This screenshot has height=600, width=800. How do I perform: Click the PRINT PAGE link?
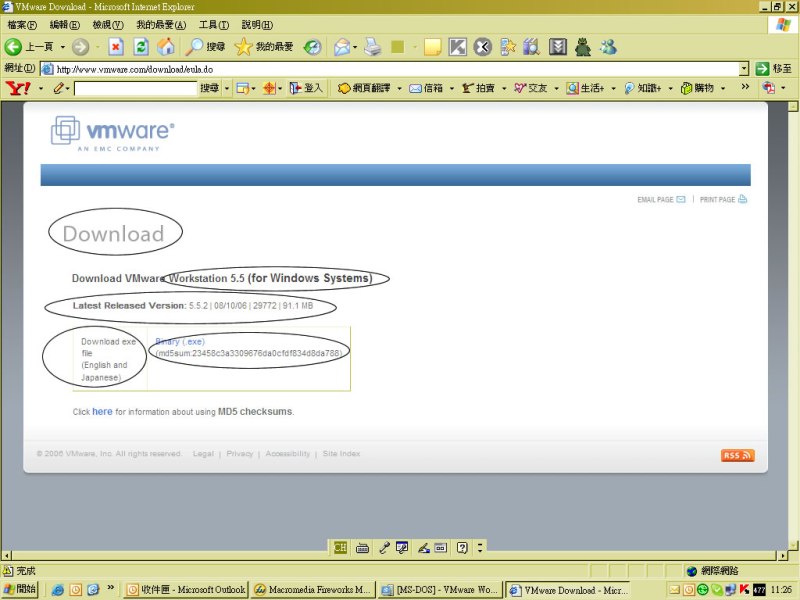click(x=723, y=199)
